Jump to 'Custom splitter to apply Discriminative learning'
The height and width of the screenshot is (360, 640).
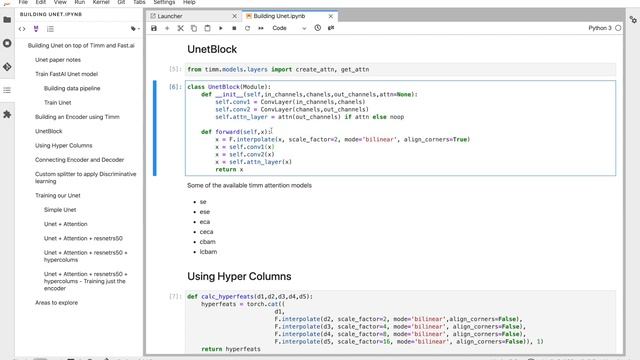point(85,178)
